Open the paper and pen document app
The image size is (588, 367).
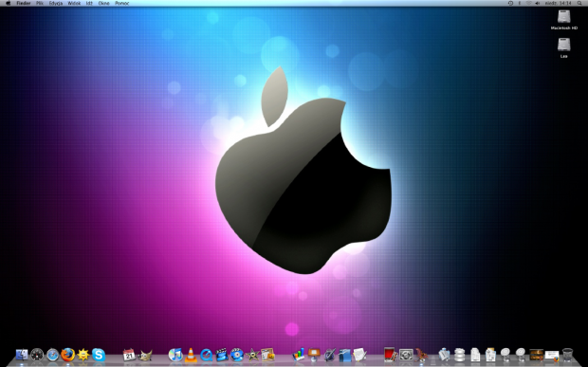click(359, 355)
